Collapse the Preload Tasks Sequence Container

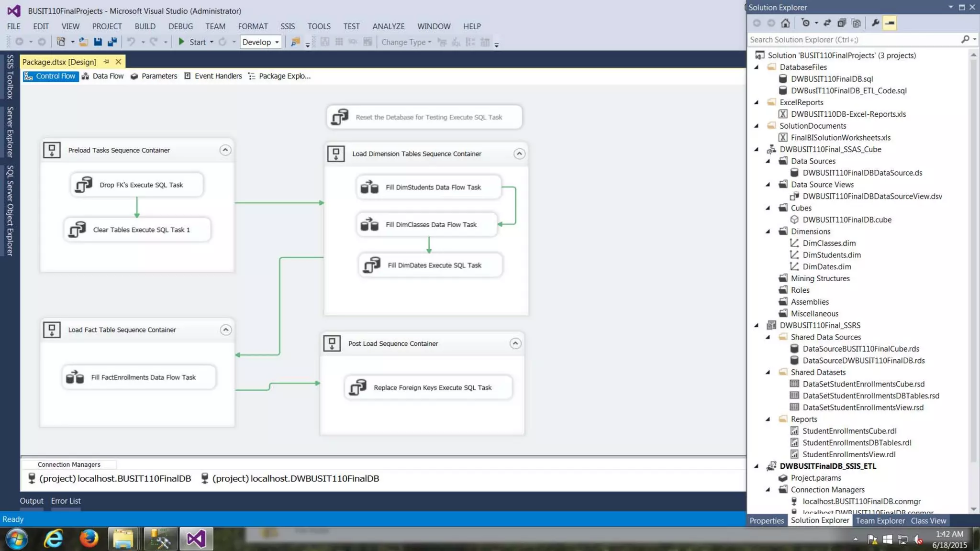coord(225,150)
